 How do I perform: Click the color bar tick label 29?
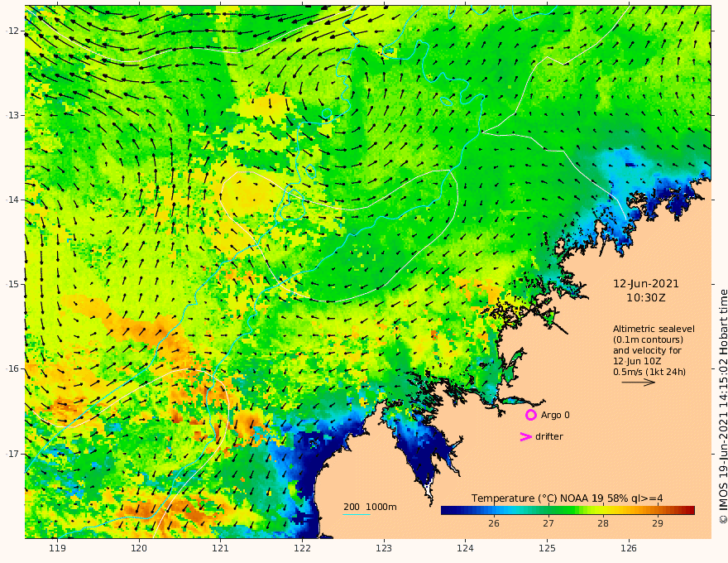[x=658, y=523]
